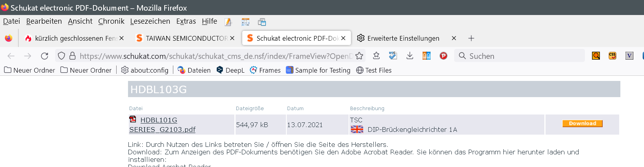This screenshot has height=167, width=644.
Task: Open a new tab with plus button
Action: tap(471, 38)
